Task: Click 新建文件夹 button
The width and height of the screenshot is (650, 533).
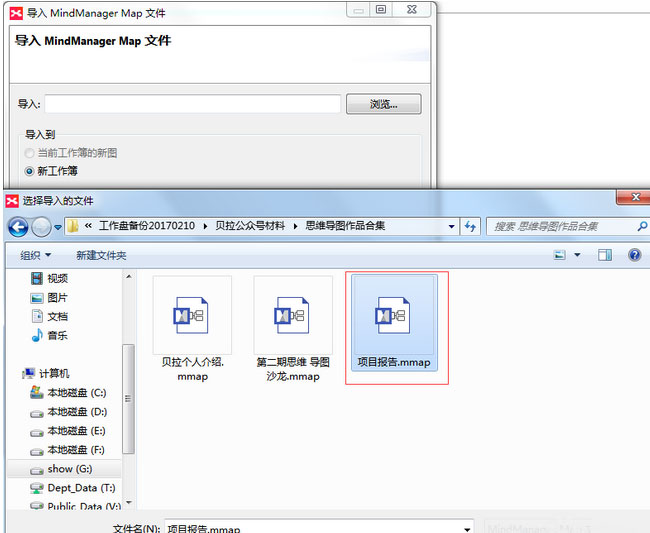Action: pyautogui.click(x=101, y=255)
